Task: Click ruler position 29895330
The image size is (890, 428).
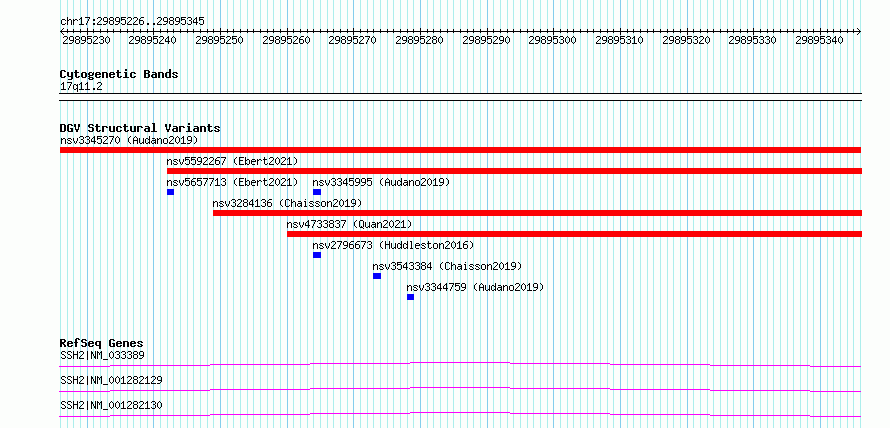Action: 754,40
